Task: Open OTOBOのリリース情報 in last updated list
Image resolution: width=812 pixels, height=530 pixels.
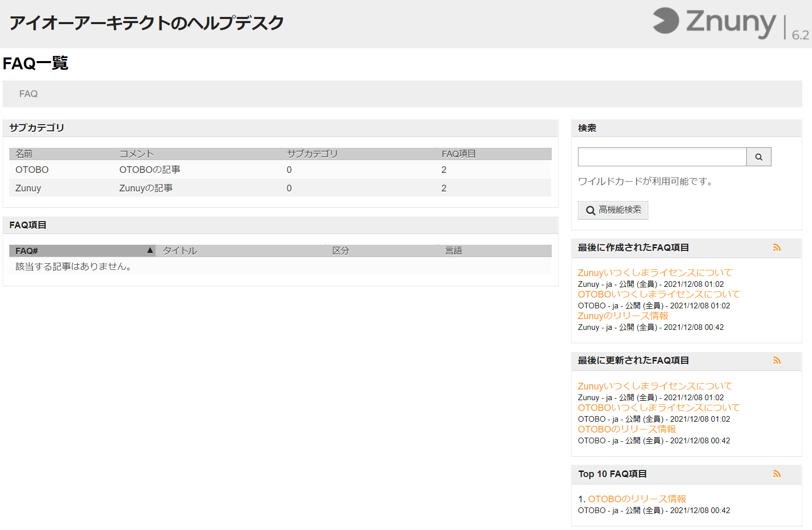Action: click(627, 429)
